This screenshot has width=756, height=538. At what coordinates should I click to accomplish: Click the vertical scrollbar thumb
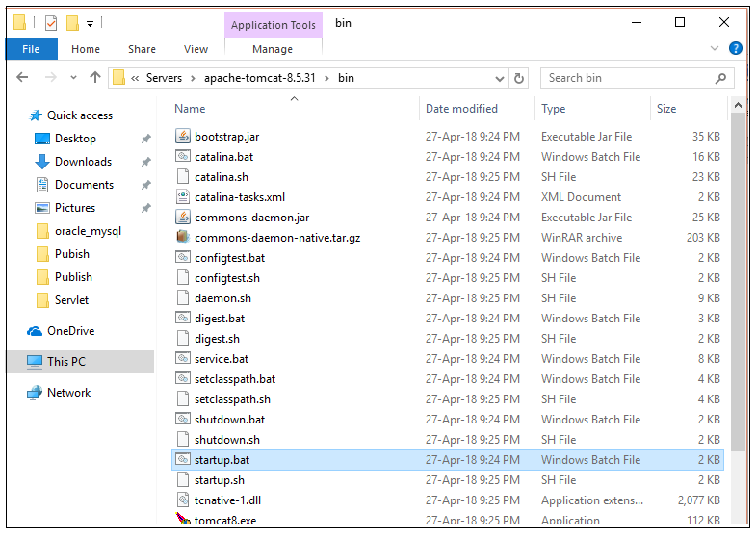coord(738,282)
